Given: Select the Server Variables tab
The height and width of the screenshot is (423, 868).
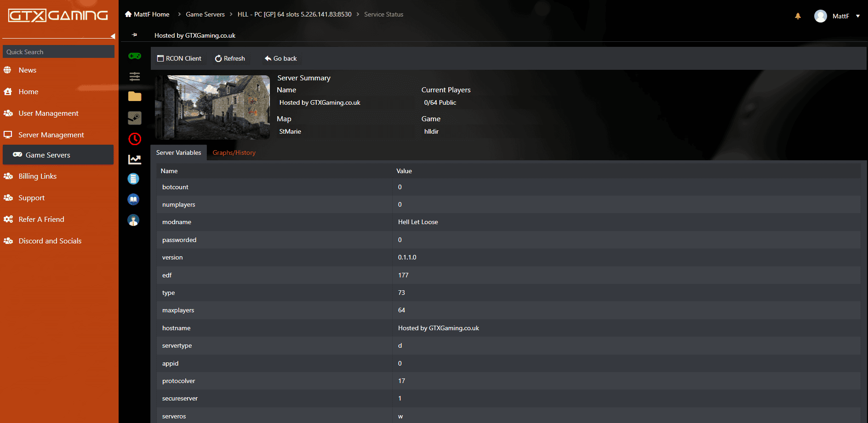Looking at the screenshot, I should [x=178, y=152].
